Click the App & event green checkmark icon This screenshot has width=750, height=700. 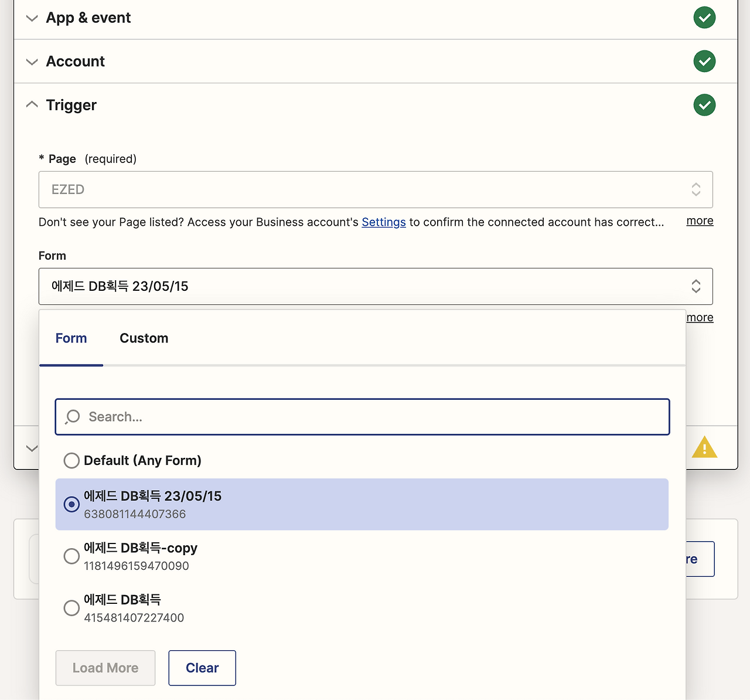pos(704,18)
